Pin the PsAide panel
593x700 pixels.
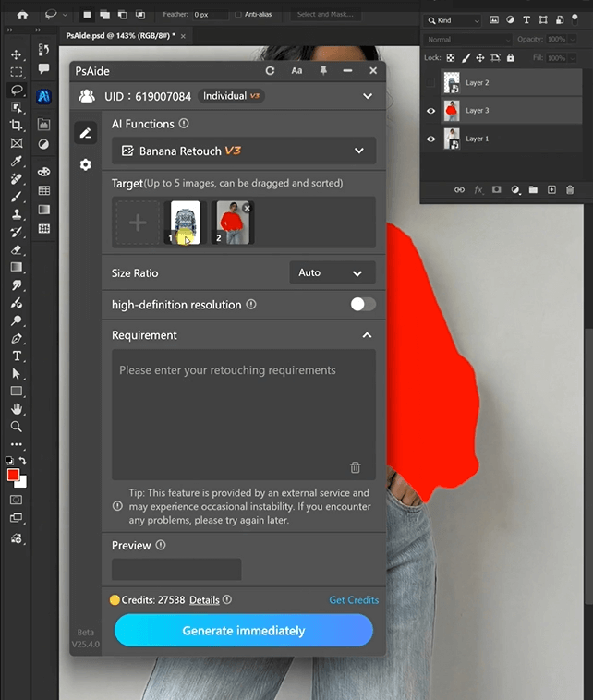tap(323, 70)
